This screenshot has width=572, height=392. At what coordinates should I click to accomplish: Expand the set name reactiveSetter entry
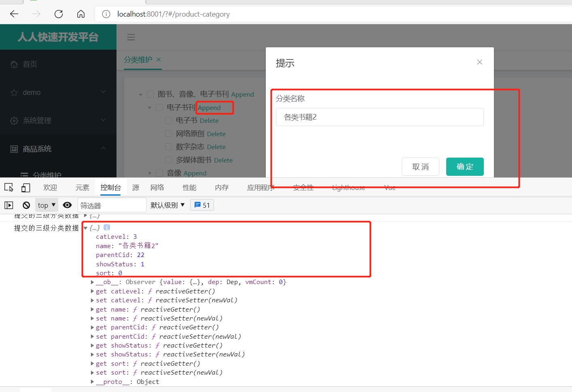[93, 318]
